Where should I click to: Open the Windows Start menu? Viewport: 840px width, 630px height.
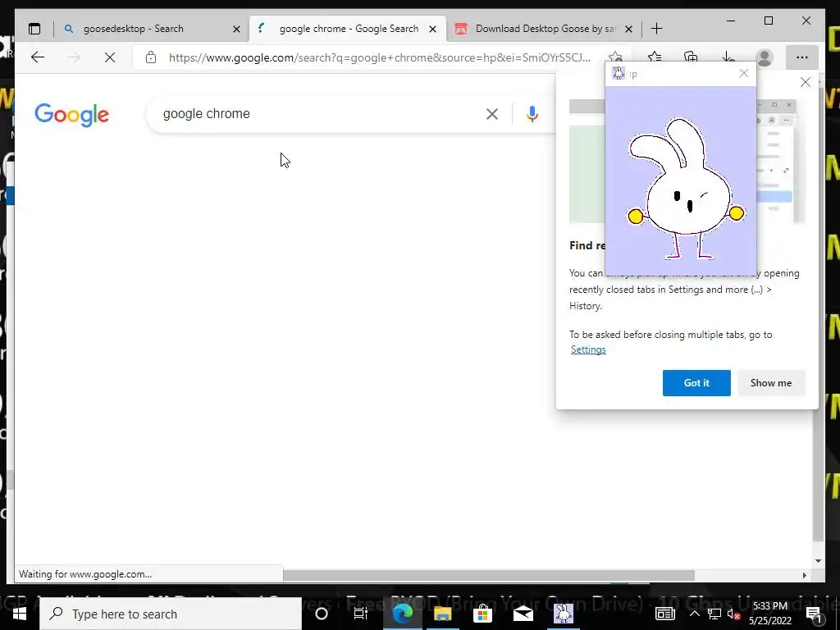20,614
